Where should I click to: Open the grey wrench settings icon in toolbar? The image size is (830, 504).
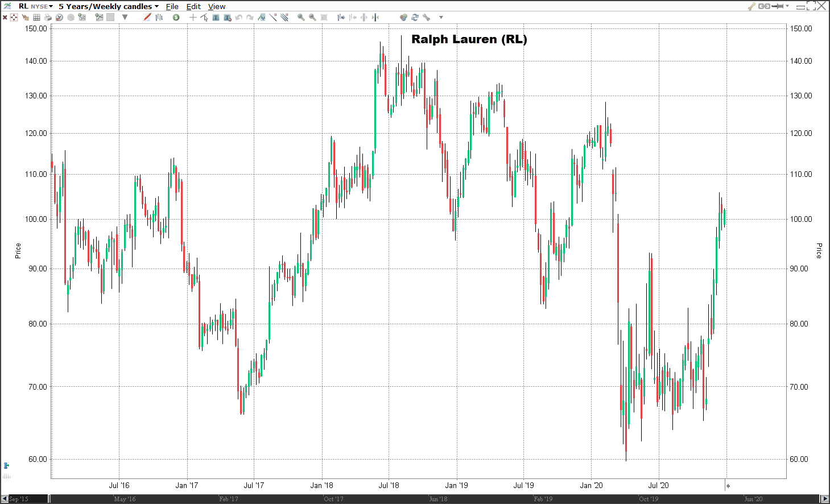pos(426,18)
